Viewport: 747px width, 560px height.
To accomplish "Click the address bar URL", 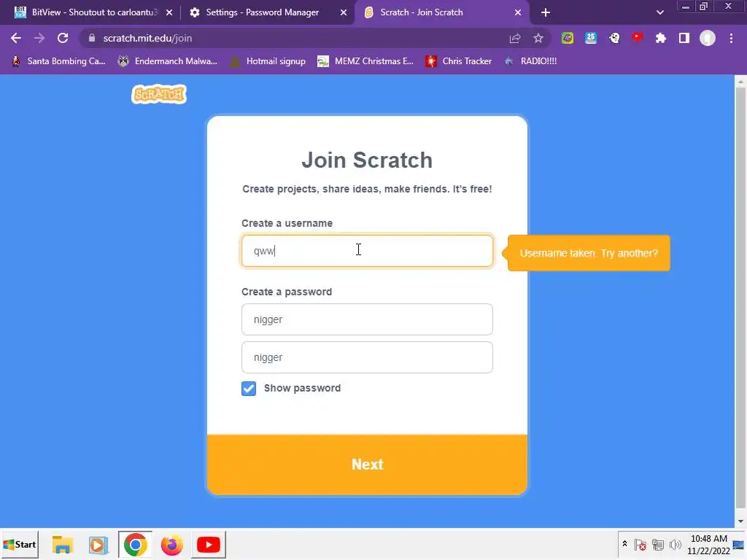I will coord(147,38).
